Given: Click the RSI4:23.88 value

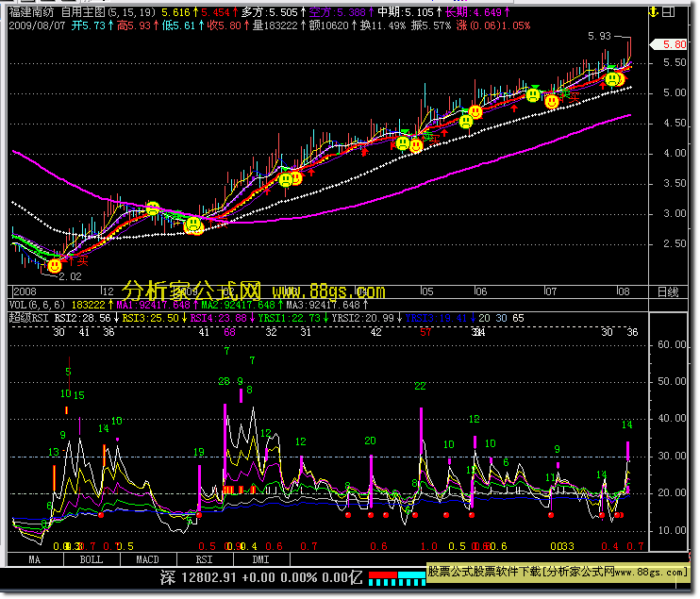Looking at the screenshot, I should [x=219, y=318].
